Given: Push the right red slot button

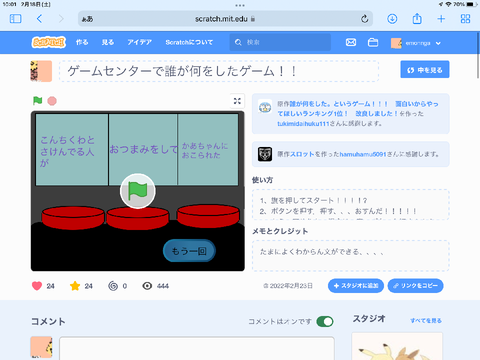Looking at the screenshot, I should pyautogui.click(x=208, y=216).
